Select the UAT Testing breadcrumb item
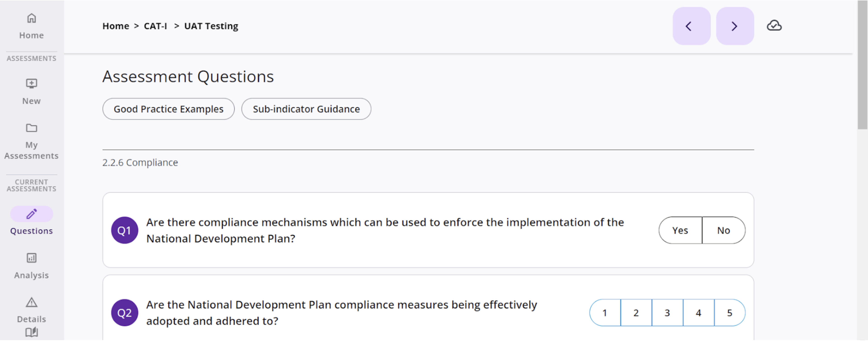This screenshot has height=341, width=868. point(211,26)
